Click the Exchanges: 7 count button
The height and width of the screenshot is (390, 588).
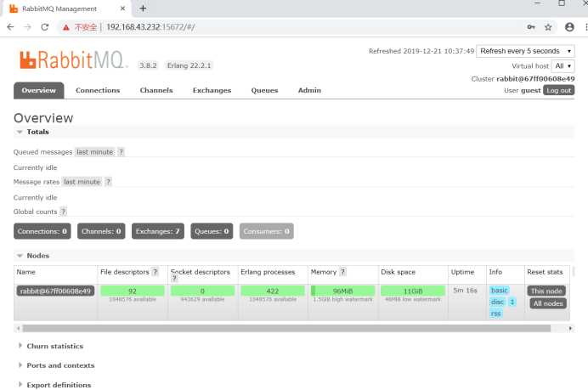tap(158, 231)
